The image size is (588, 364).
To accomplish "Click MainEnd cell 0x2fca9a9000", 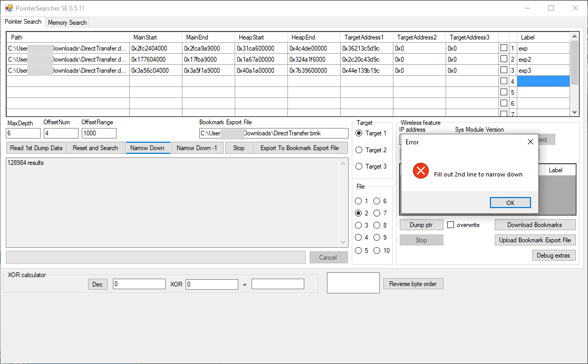I will 208,48.
